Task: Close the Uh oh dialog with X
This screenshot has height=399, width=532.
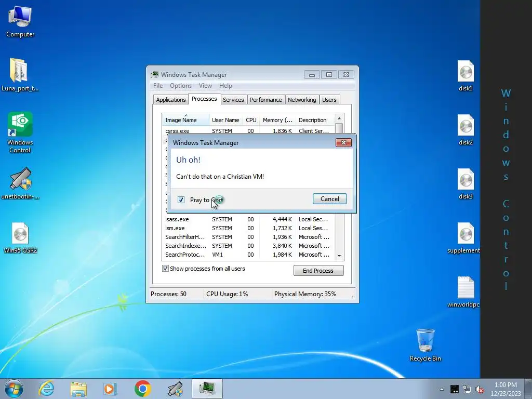Action: coord(343,142)
